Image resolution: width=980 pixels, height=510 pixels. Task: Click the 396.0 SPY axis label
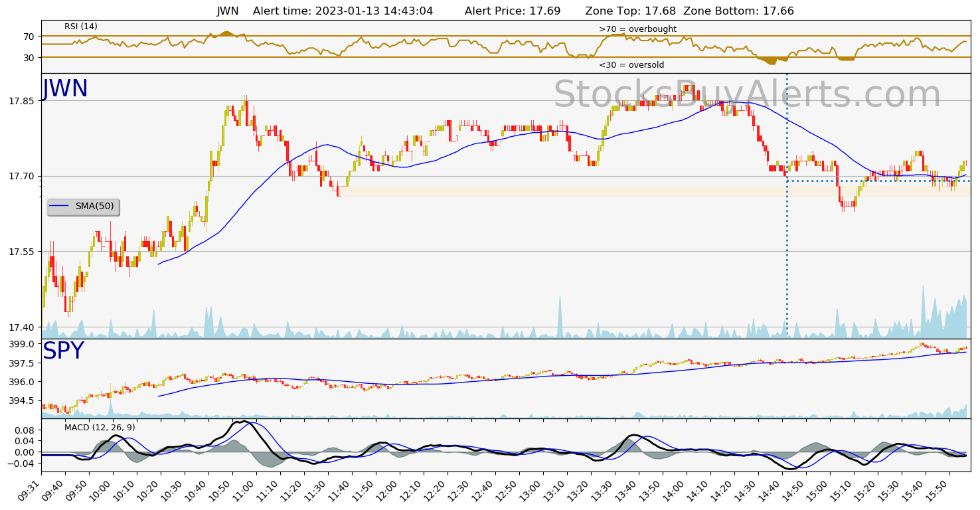click(22, 382)
